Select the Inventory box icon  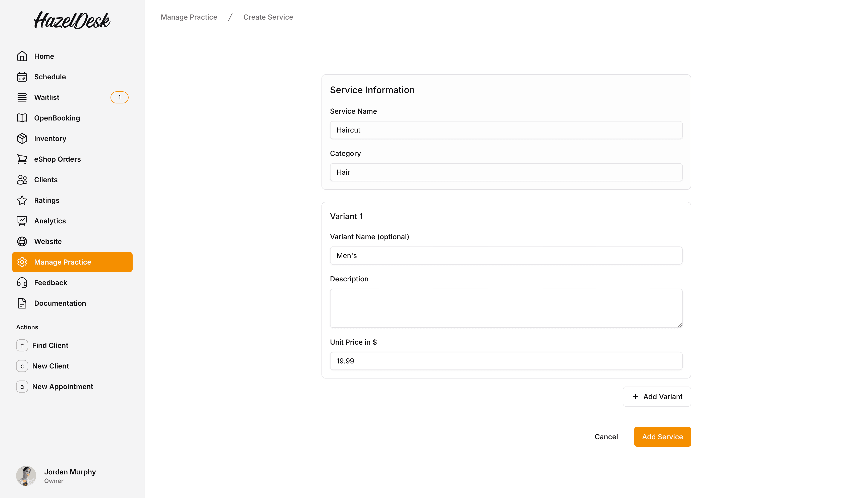(x=22, y=139)
